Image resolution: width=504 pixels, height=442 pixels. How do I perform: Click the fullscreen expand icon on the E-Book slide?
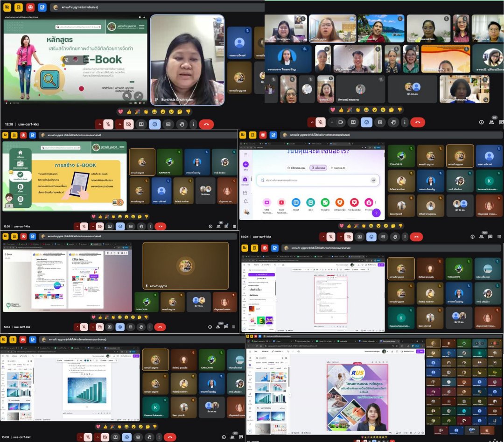138,96
